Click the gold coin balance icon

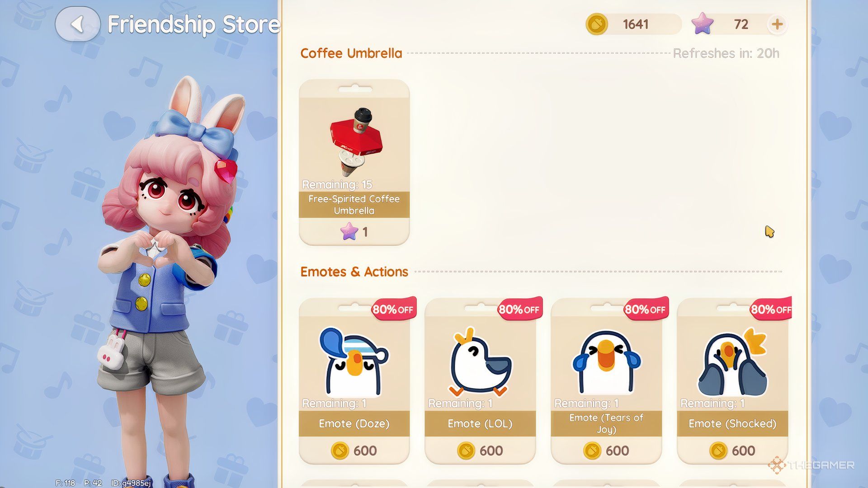click(x=596, y=24)
